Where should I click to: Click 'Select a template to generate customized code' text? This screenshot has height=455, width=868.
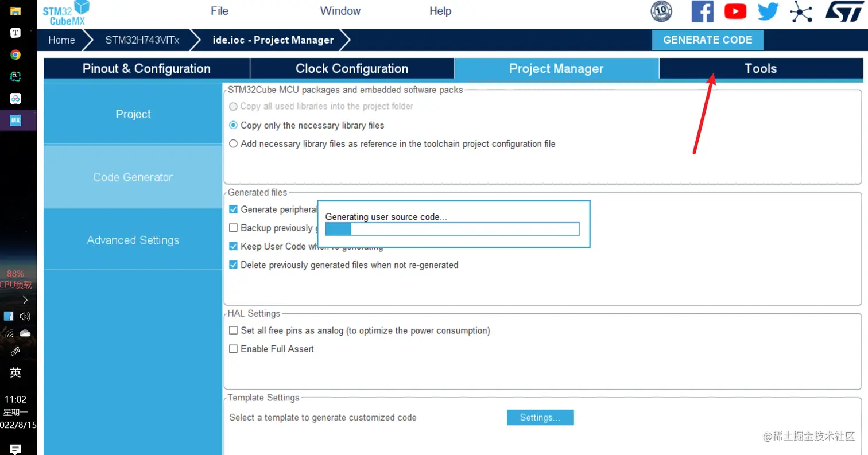323,417
